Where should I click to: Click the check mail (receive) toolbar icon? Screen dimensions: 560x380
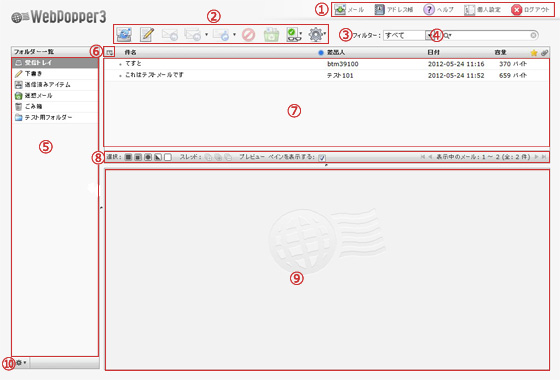[x=124, y=34]
